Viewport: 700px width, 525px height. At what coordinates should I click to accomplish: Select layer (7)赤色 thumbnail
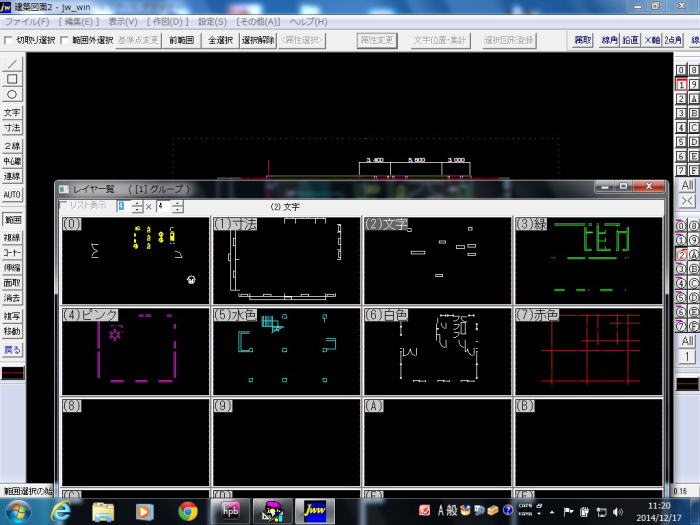click(x=588, y=351)
